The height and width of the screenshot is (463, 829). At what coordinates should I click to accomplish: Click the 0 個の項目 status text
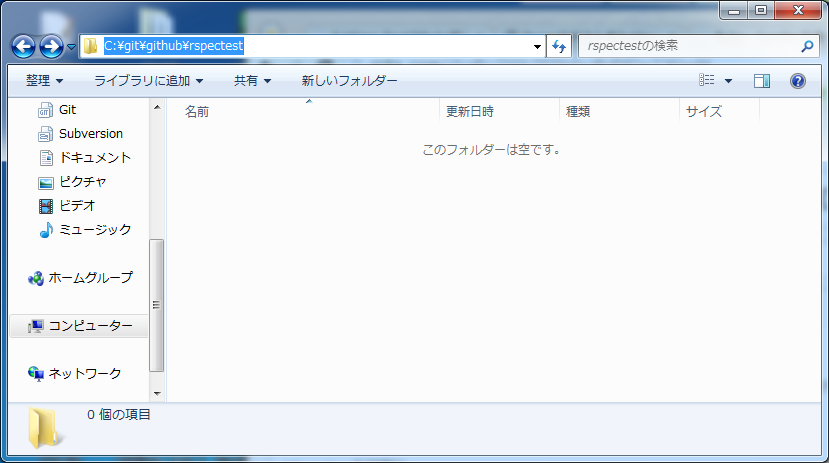point(119,414)
